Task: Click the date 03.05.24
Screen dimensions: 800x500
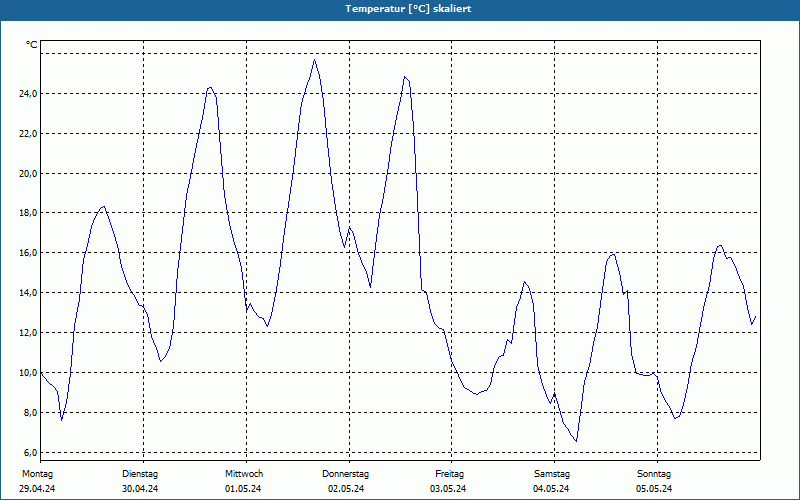Action: pos(448,489)
